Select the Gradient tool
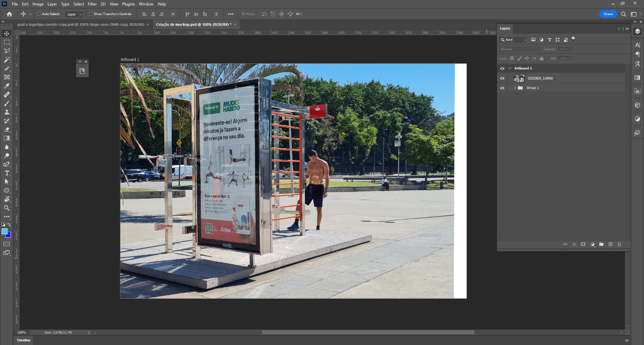The image size is (644, 345). (7, 138)
